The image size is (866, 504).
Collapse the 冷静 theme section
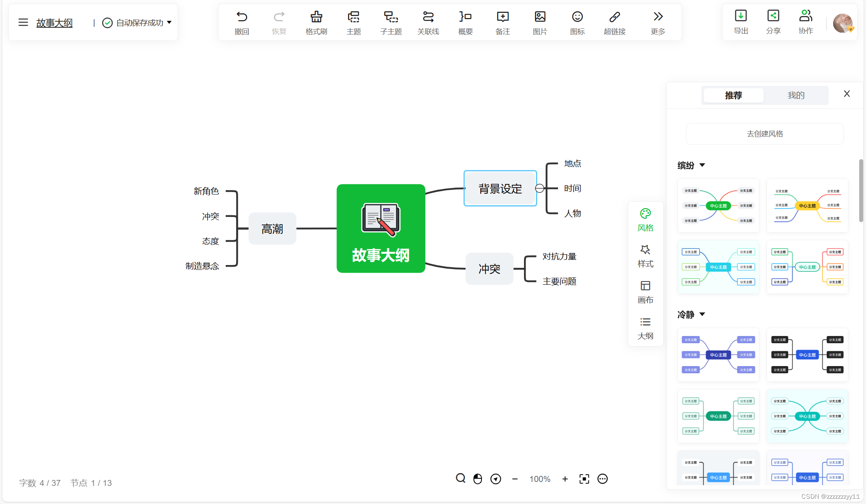click(x=702, y=314)
